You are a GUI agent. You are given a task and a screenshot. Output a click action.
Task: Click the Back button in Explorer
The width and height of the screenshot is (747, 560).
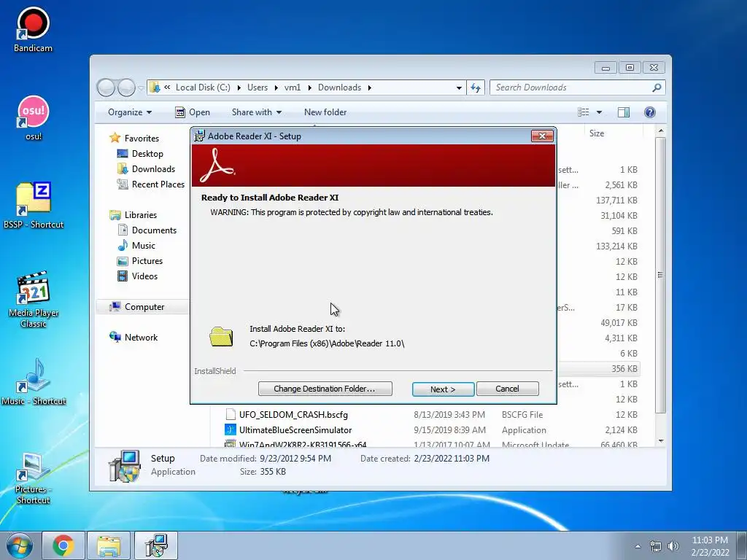(106, 87)
